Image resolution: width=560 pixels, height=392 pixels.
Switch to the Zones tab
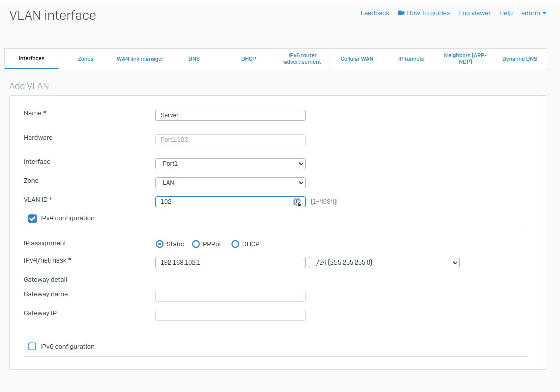(x=86, y=59)
